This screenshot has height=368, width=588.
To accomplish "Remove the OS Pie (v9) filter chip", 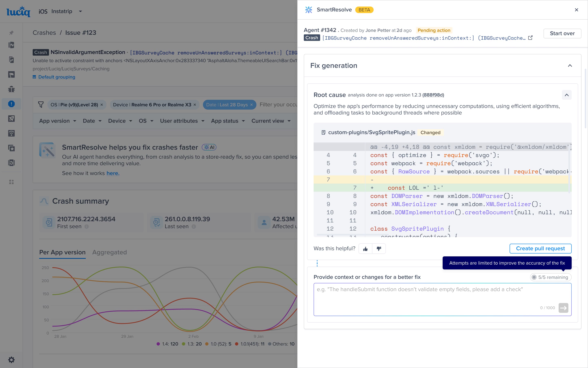I will tap(102, 105).
